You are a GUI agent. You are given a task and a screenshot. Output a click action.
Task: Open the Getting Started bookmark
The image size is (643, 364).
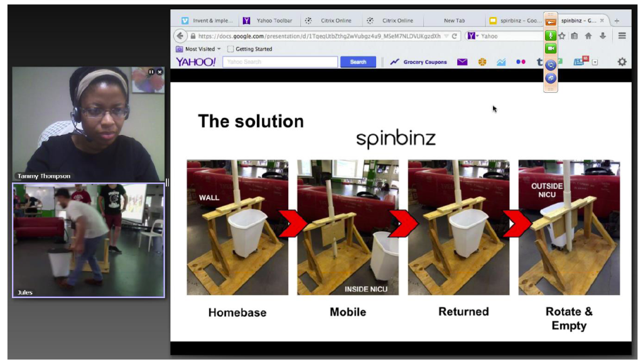(x=250, y=49)
